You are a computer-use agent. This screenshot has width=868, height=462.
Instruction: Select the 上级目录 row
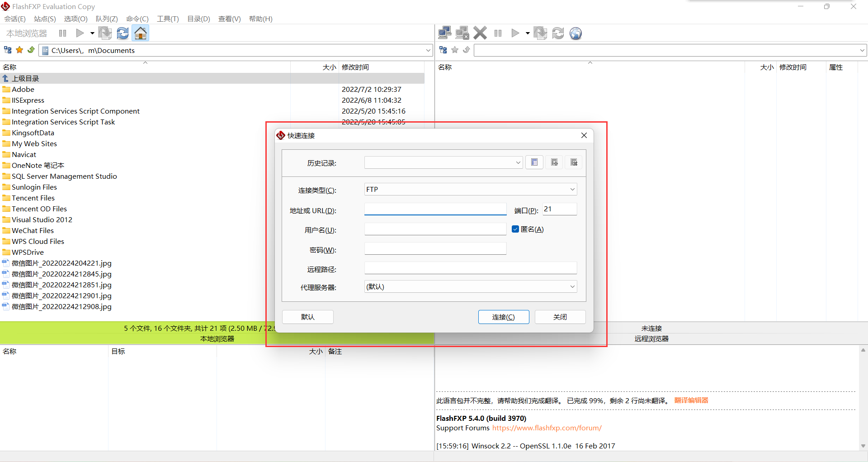(x=212, y=78)
